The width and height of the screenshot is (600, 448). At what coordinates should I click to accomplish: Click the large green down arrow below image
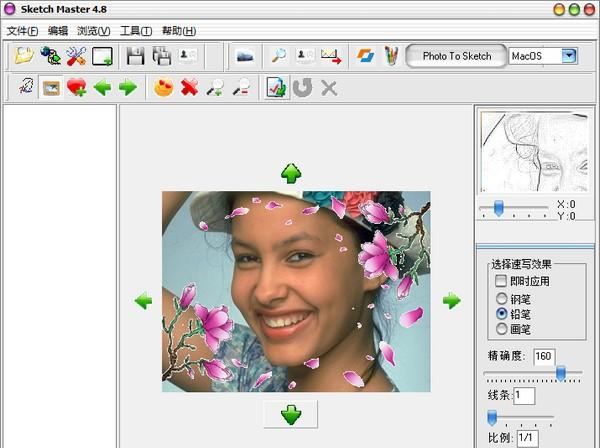pyautogui.click(x=290, y=414)
